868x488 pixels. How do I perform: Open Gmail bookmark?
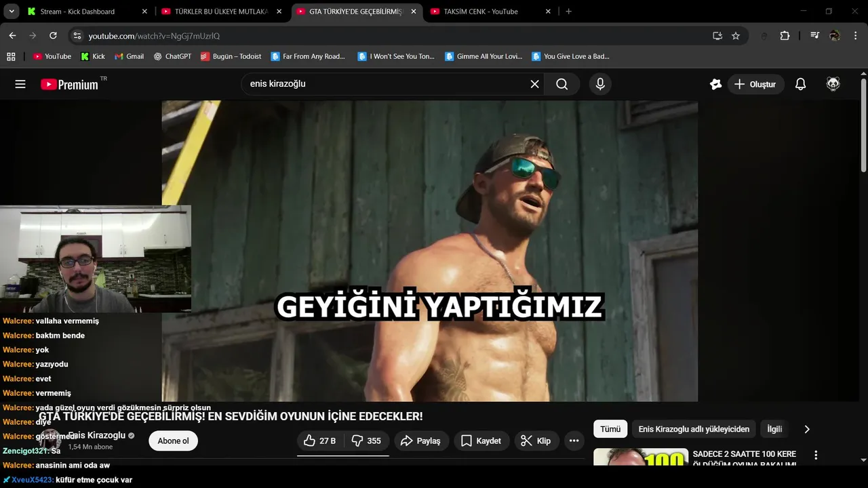(x=129, y=56)
